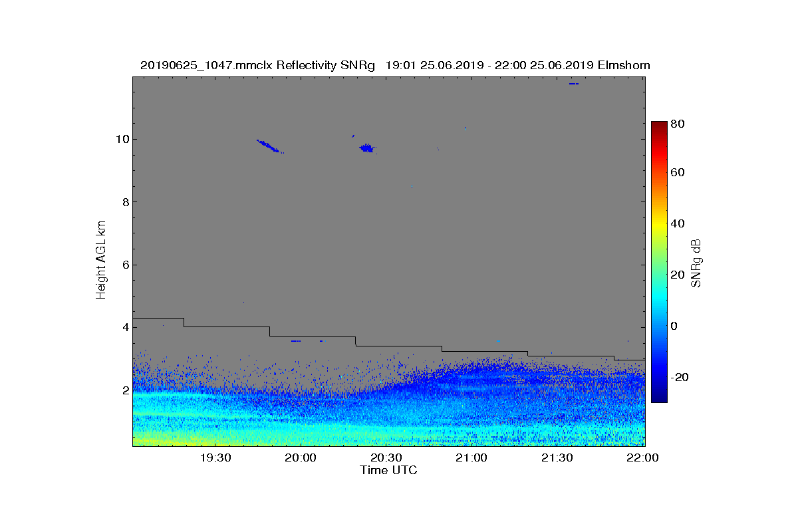Click the 80 label on the color bar

pyautogui.click(x=677, y=124)
